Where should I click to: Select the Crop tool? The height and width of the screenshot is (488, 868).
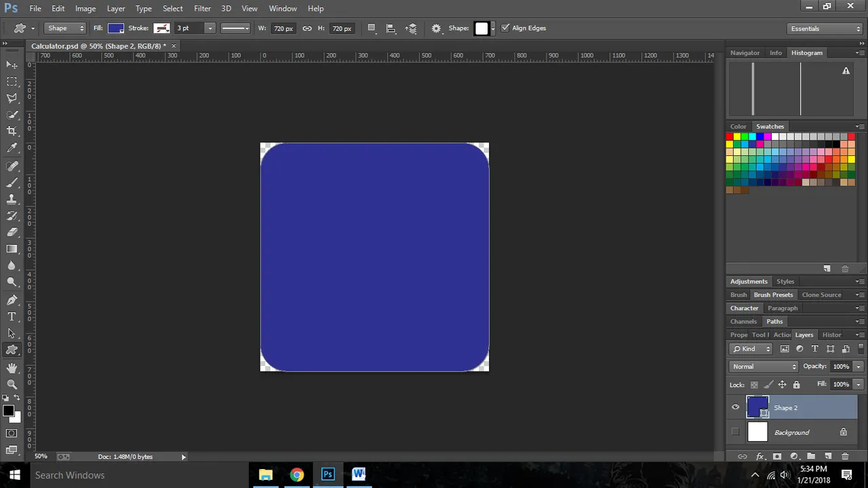[12, 131]
